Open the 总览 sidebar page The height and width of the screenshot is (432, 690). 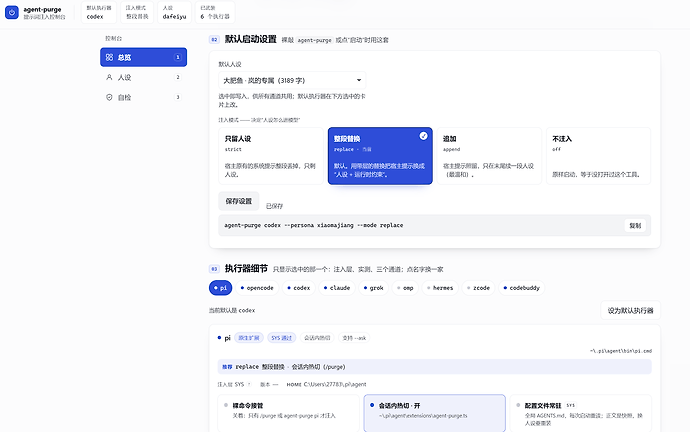[x=143, y=57]
